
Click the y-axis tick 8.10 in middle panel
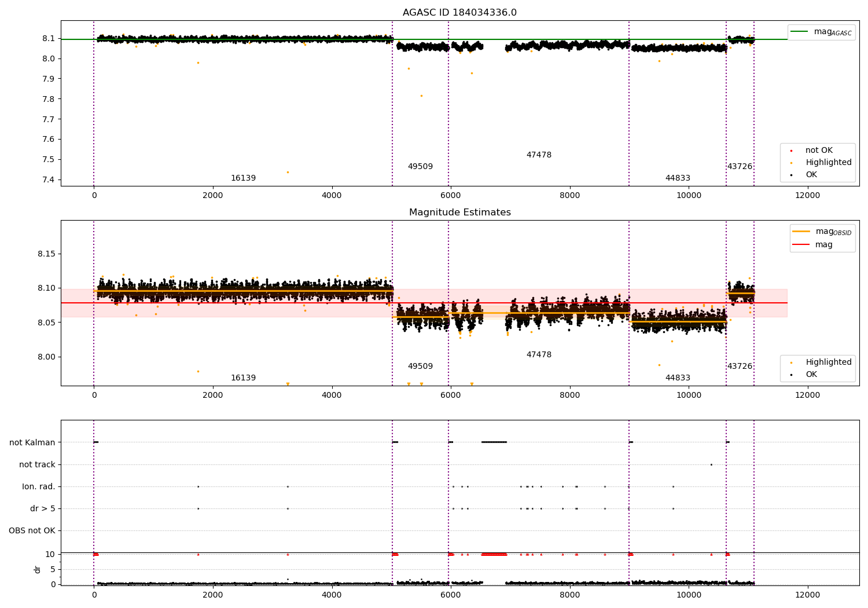(x=46, y=288)
